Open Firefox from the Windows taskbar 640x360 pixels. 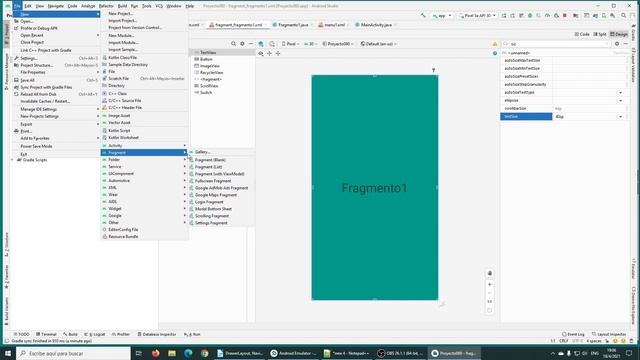(156, 353)
